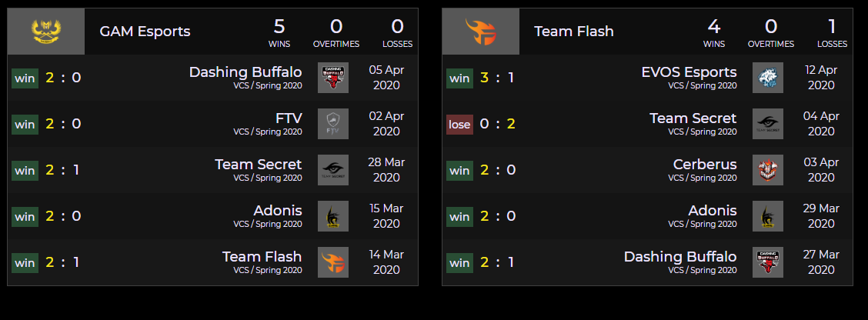Click the Team Flash header logo
The height and width of the screenshot is (320, 868).
pyautogui.click(x=481, y=32)
